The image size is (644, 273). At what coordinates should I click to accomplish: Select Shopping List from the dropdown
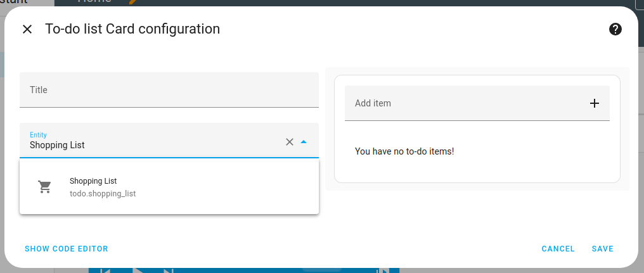93,181
